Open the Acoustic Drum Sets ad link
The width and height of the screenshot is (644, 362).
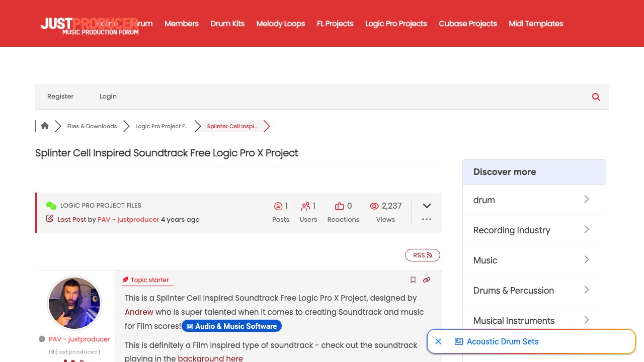coord(503,341)
